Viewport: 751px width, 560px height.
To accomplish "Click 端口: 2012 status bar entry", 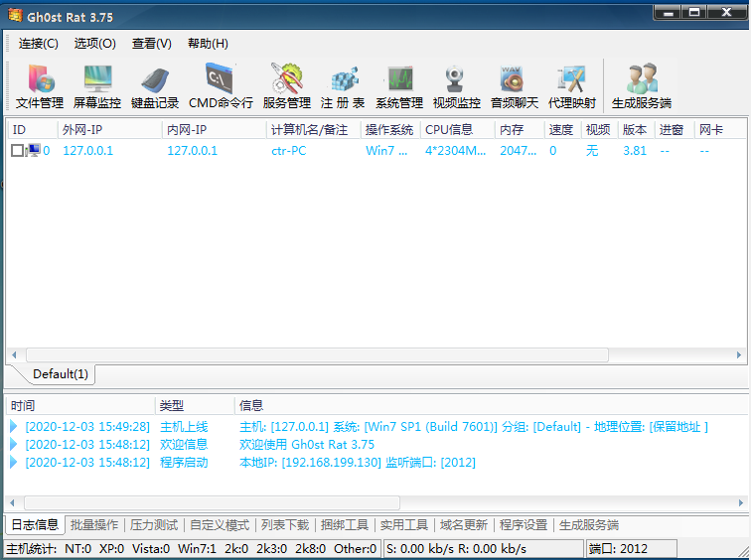I will coord(631,548).
